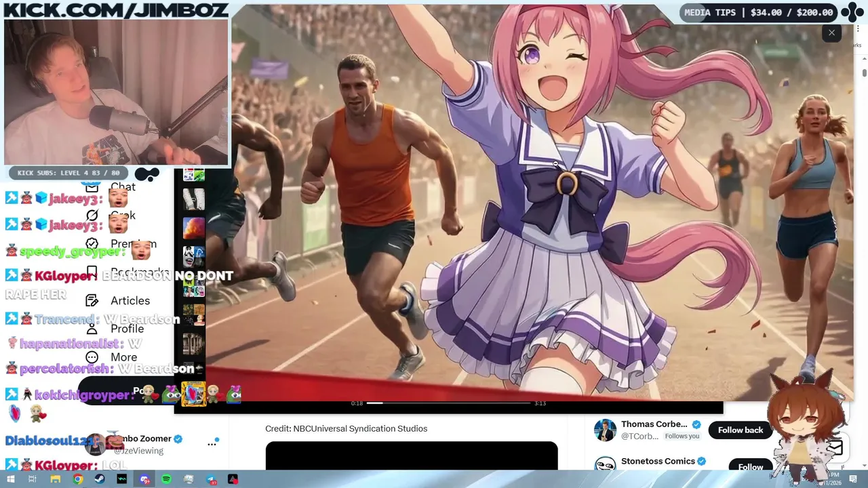Viewport: 868px width, 488px height.
Task: Select the white shoes thumbnail
Action: pos(193,199)
